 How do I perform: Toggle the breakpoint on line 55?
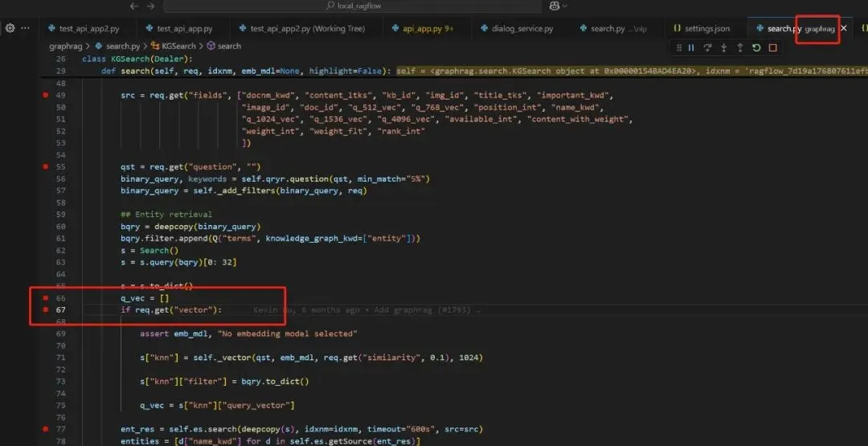point(45,166)
